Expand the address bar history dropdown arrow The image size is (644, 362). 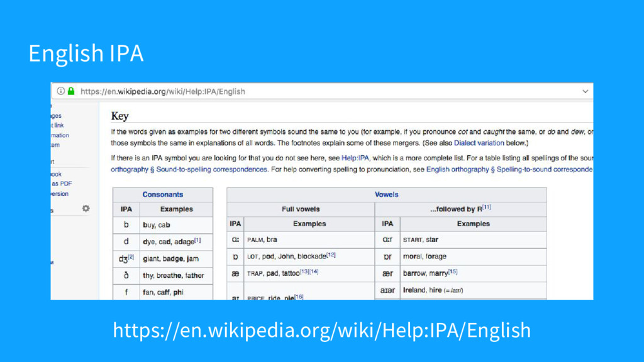click(x=585, y=91)
